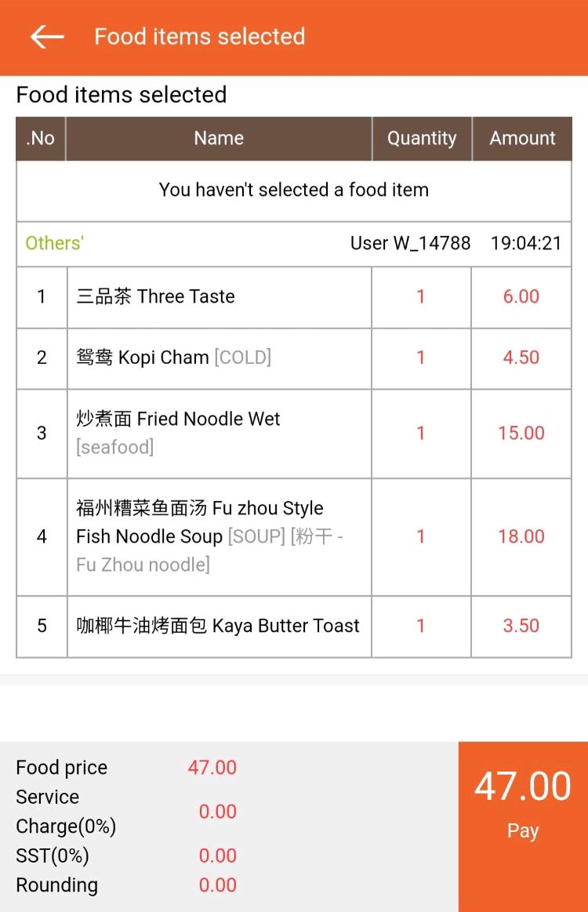Click the Quantity column header
Image resolution: width=588 pixels, height=912 pixels.
pyautogui.click(x=422, y=139)
